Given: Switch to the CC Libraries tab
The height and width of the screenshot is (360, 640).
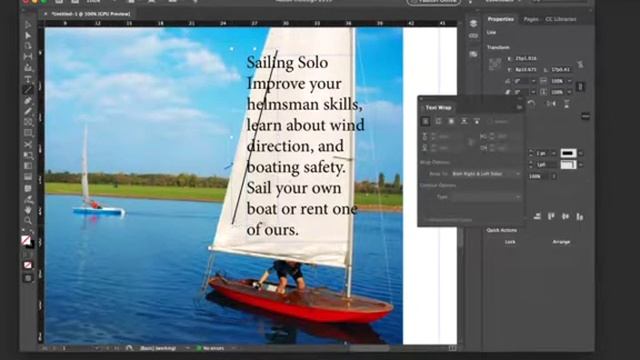Looking at the screenshot, I should coord(561,19).
